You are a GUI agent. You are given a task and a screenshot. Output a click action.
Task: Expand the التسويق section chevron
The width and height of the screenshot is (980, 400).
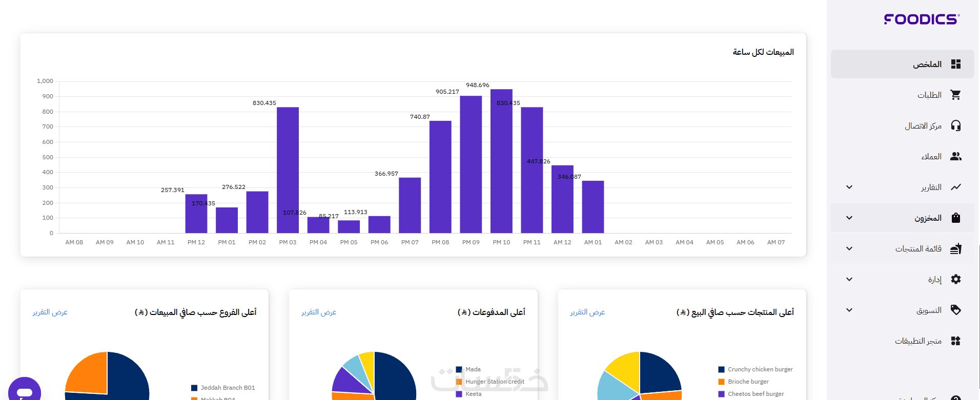click(849, 310)
